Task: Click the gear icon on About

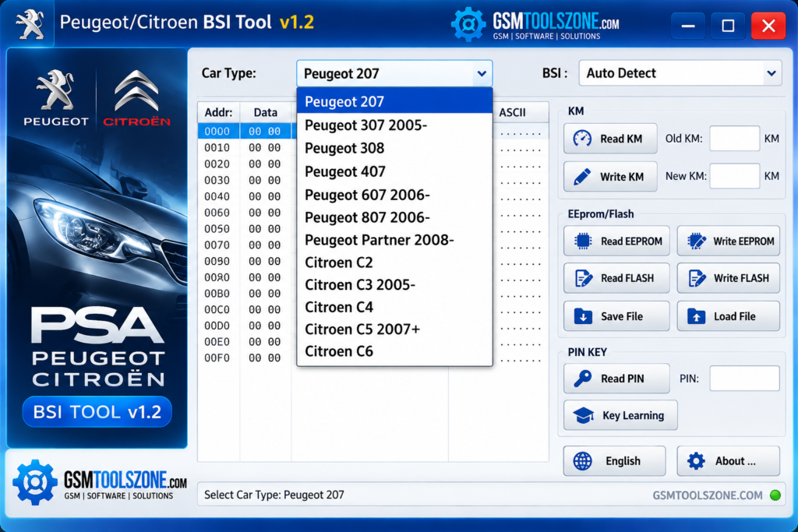Action: click(x=696, y=461)
